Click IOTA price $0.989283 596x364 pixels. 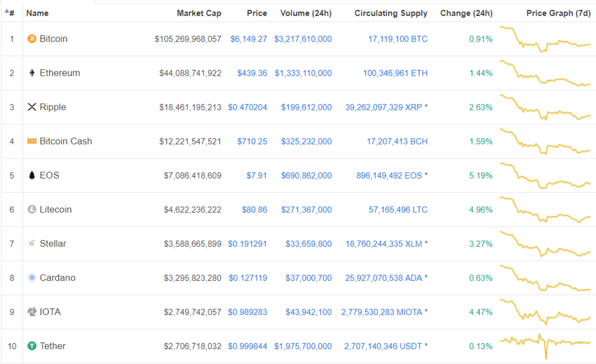(248, 313)
